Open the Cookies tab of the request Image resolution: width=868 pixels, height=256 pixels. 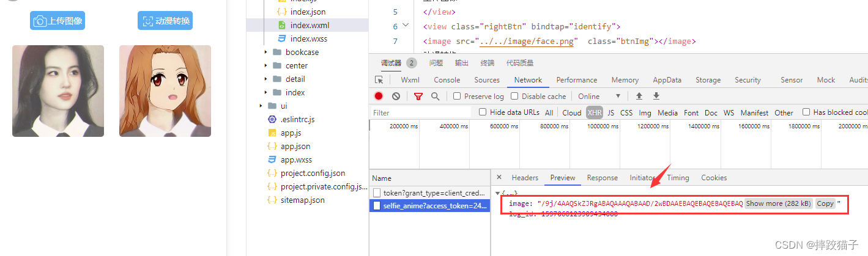point(714,178)
